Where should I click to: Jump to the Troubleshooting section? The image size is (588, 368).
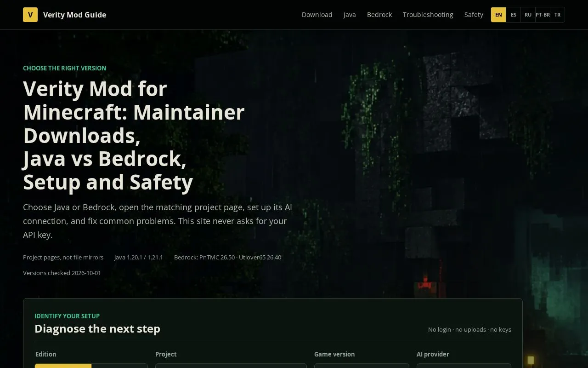(x=428, y=15)
